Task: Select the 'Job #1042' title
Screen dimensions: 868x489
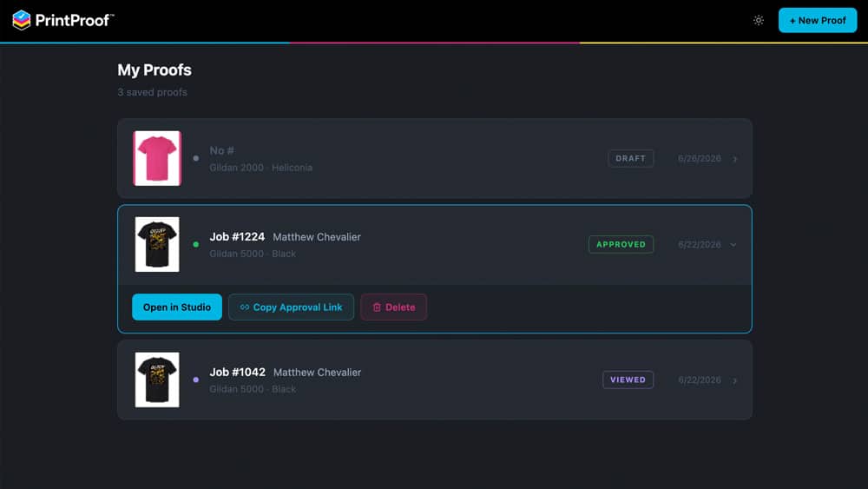Action: pos(238,372)
